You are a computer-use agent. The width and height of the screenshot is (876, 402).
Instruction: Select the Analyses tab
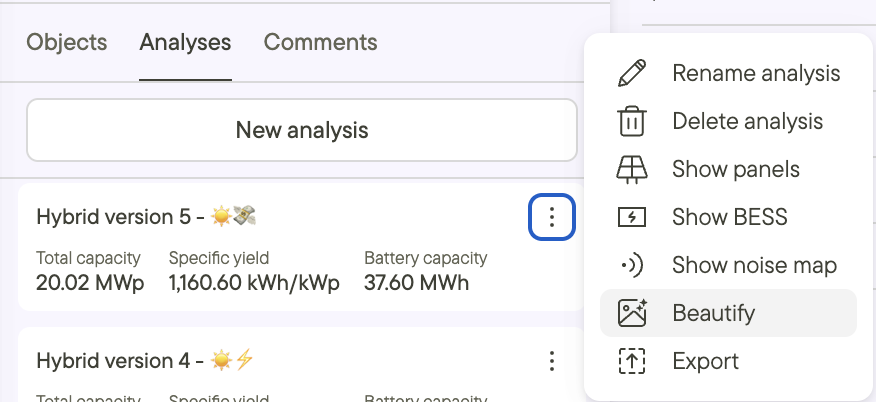185,42
